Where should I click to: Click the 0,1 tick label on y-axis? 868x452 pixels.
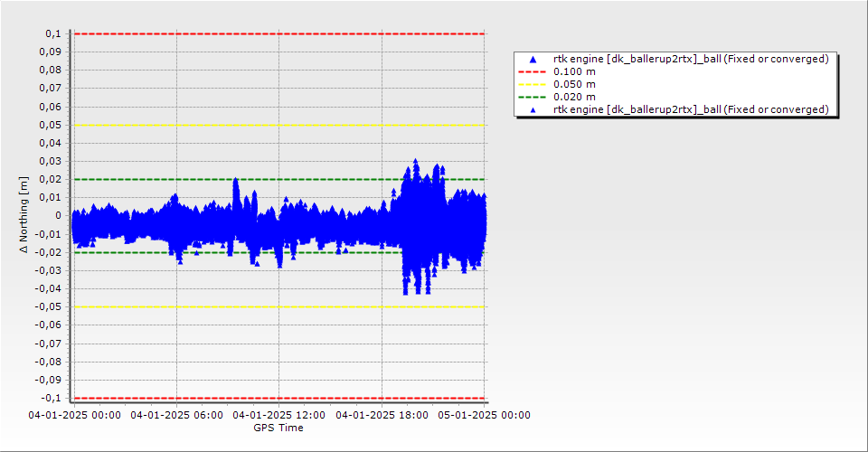click(52, 33)
